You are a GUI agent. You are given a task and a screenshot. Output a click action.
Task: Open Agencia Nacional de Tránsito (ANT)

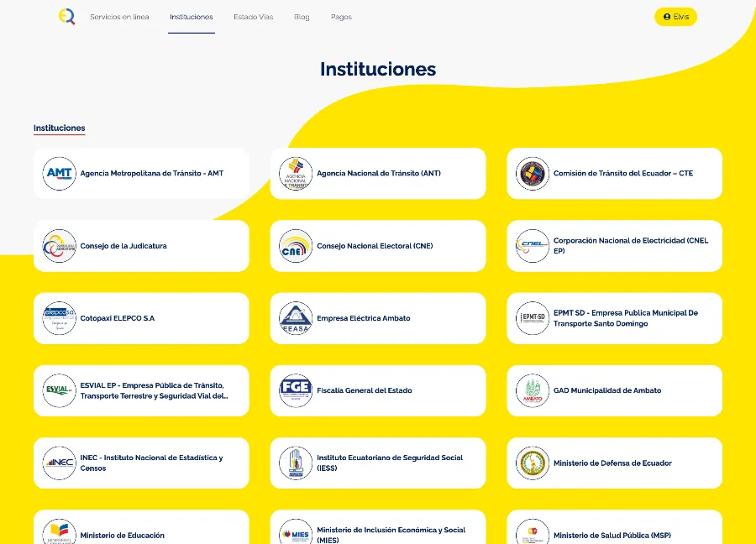(379, 174)
